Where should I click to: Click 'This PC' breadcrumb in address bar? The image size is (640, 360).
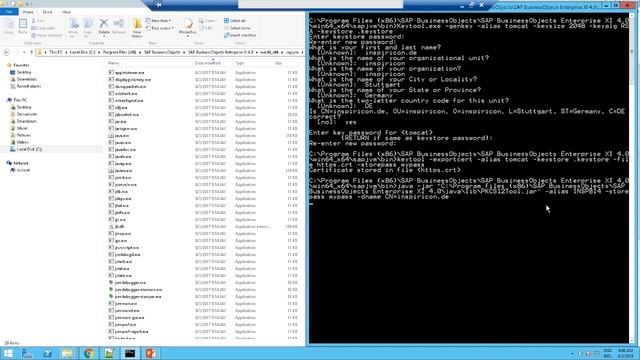click(56, 52)
